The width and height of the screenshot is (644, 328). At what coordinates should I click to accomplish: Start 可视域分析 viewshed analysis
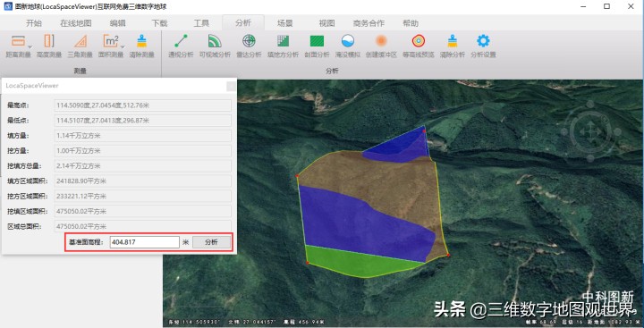pos(215,46)
